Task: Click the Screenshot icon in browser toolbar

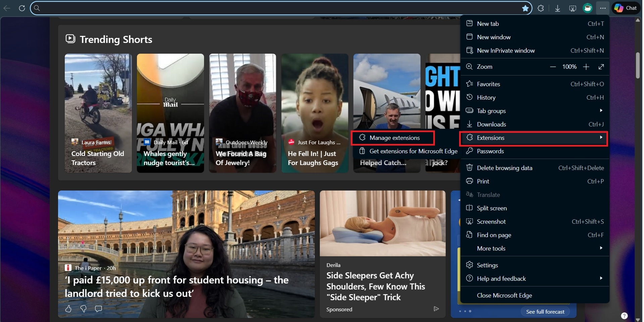Action: point(573,8)
